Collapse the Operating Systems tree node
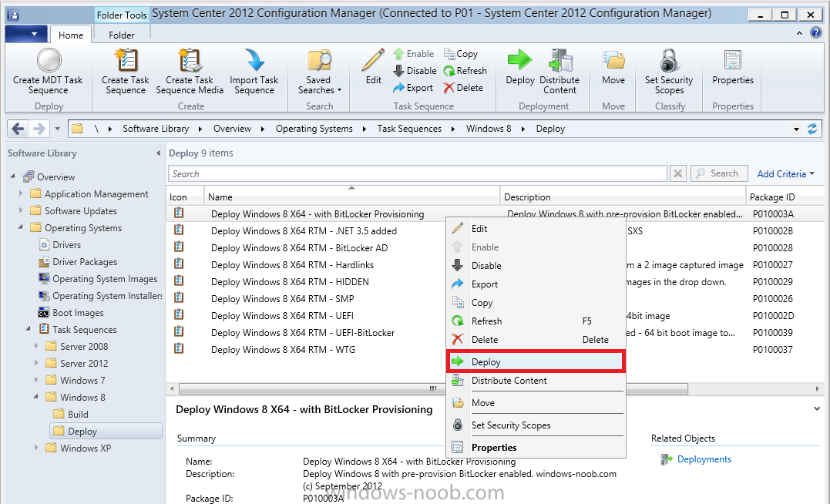This screenshot has width=830, height=504. click(x=21, y=227)
